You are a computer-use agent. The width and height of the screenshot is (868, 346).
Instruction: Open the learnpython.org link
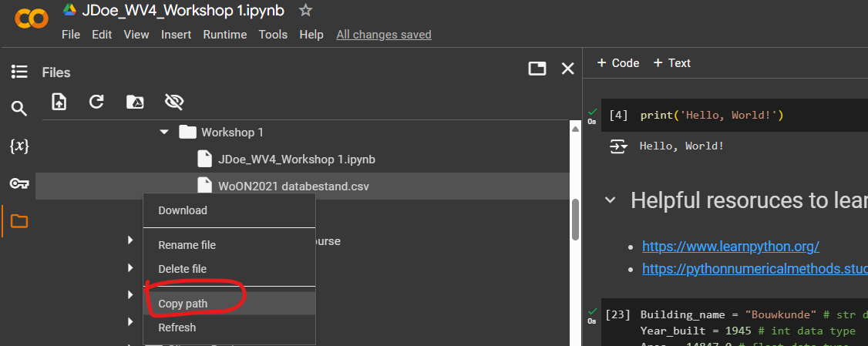[x=730, y=247]
